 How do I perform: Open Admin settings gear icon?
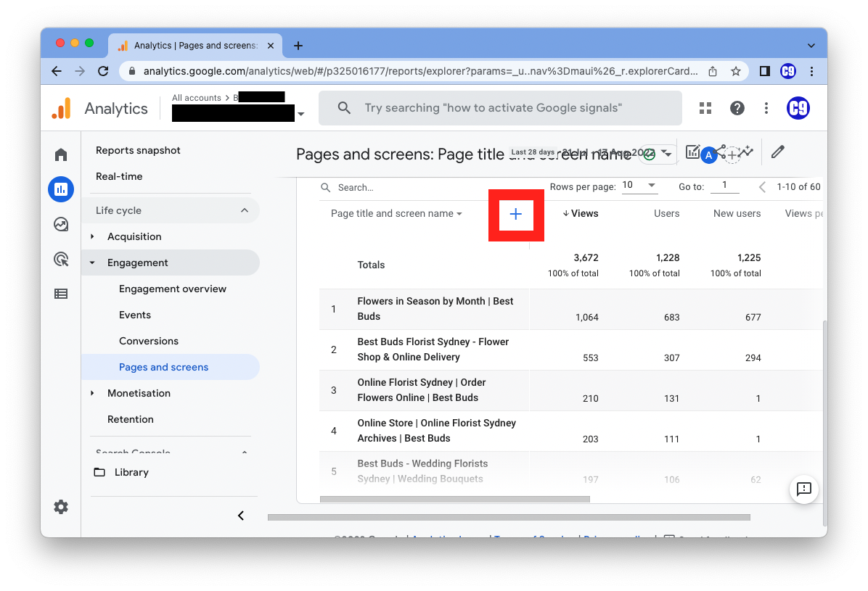tap(61, 507)
